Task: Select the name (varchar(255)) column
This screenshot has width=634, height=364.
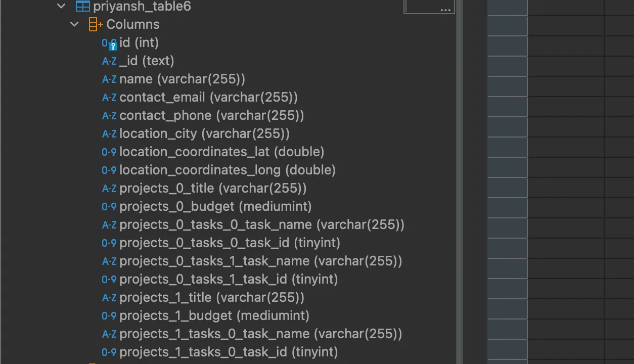Action: [x=182, y=79]
